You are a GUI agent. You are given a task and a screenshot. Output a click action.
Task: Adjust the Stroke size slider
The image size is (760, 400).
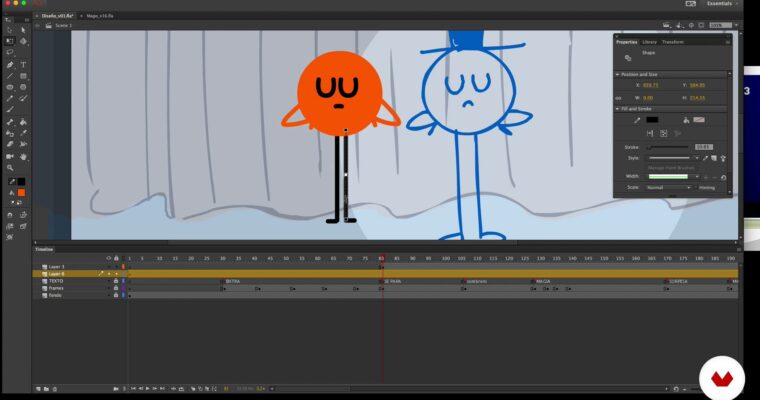click(668, 147)
